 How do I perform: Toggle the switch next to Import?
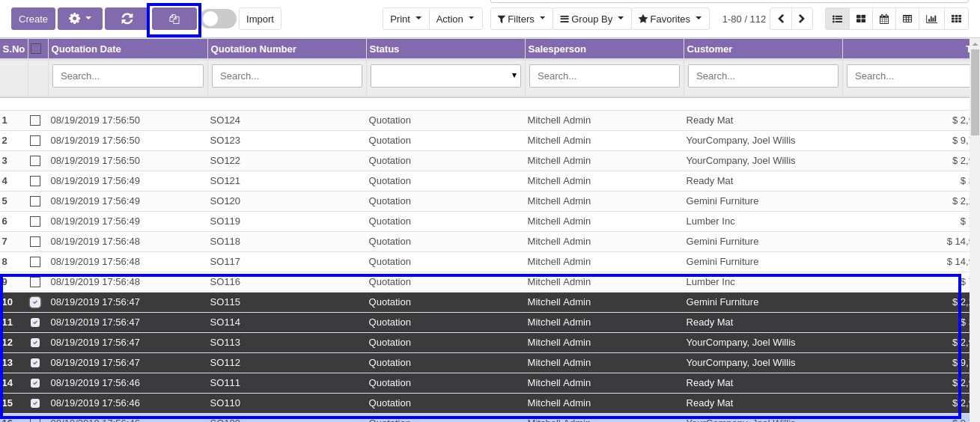coord(219,19)
